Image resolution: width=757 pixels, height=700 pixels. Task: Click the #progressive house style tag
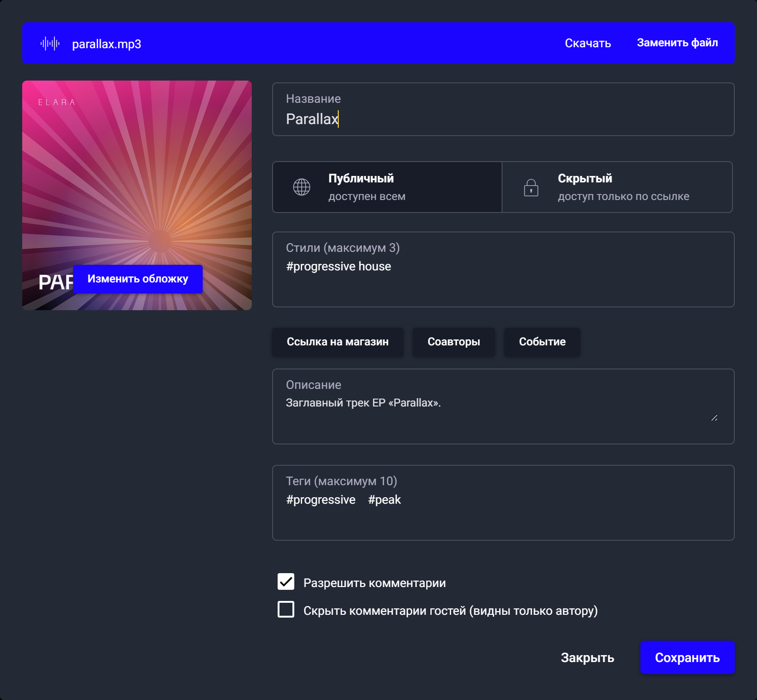339,266
